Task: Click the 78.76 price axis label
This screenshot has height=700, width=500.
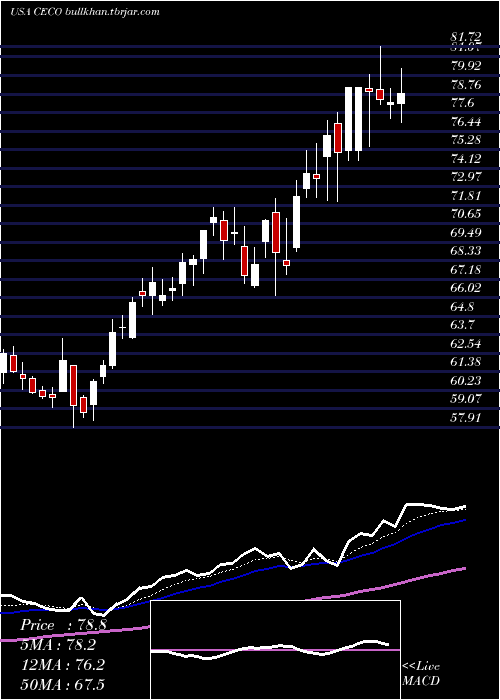Action: 466,84
